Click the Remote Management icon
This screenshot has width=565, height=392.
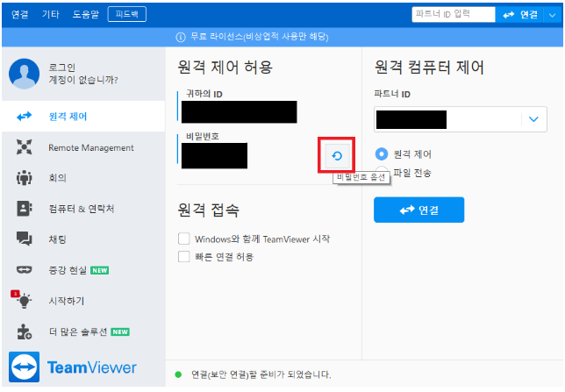pyautogui.click(x=25, y=147)
